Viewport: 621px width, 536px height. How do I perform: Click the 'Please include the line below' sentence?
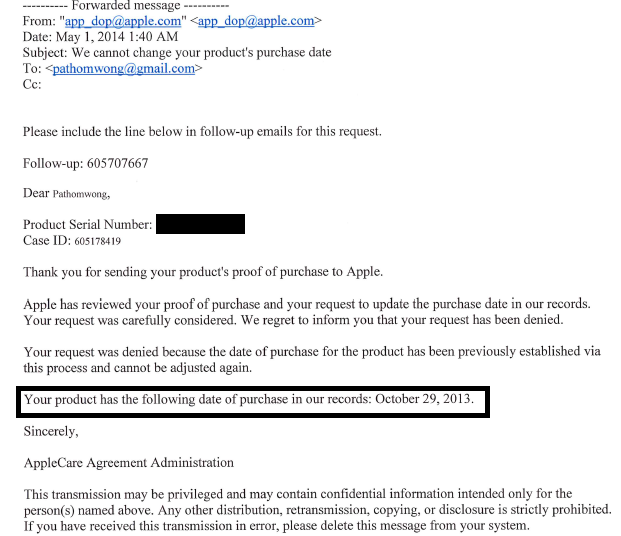click(202, 132)
